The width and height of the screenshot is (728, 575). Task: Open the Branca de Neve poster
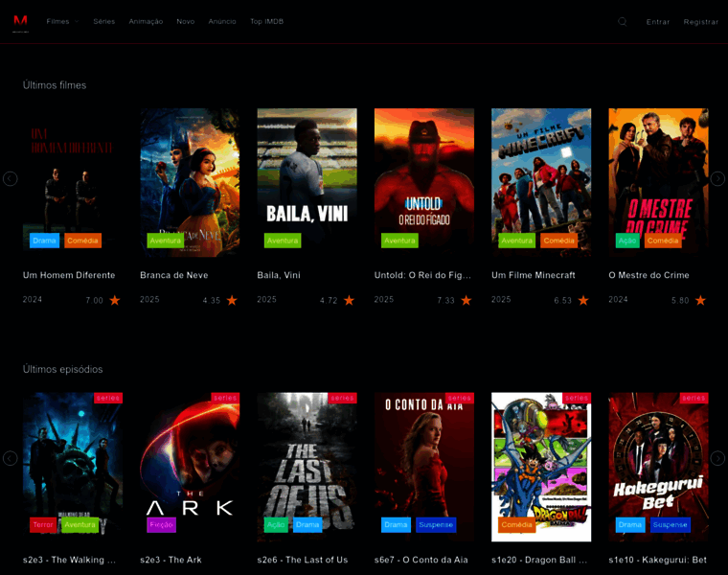point(190,182)
